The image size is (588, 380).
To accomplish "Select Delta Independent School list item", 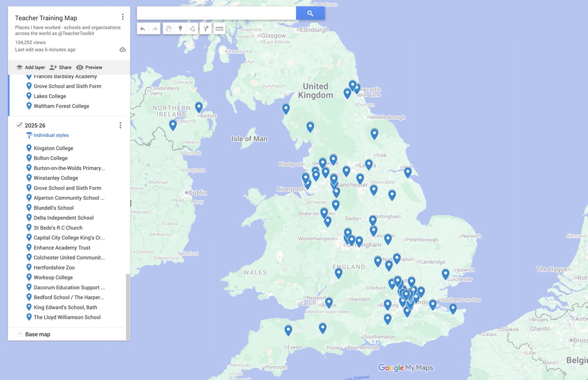I will [64, 217].
